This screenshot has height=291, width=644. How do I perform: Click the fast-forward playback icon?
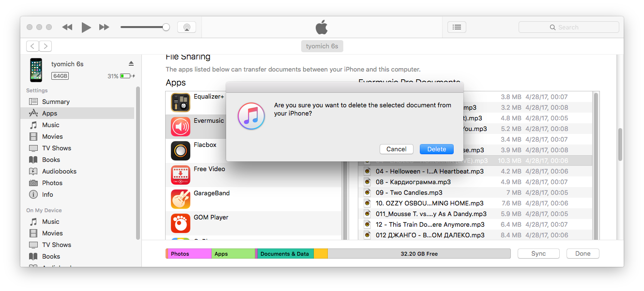(x=104, y=27)
